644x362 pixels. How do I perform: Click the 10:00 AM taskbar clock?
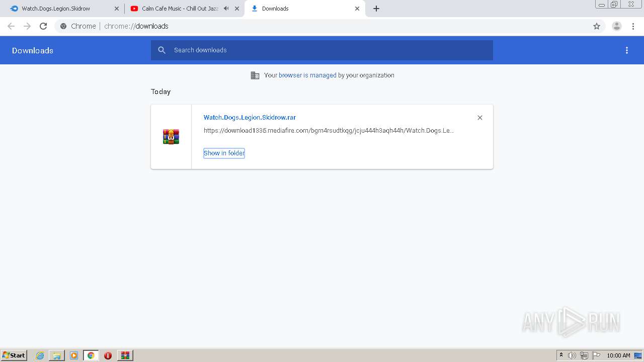[x=618, y=355]
